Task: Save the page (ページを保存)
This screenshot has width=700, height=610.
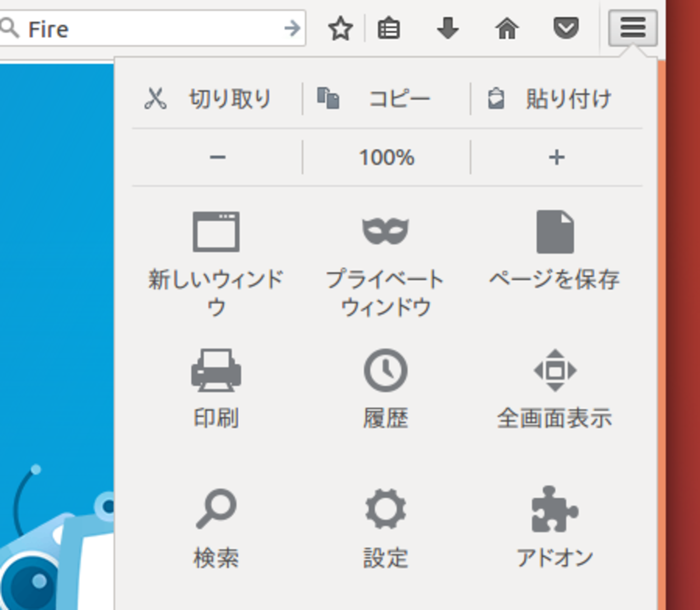Action: (x=555, y=251)
